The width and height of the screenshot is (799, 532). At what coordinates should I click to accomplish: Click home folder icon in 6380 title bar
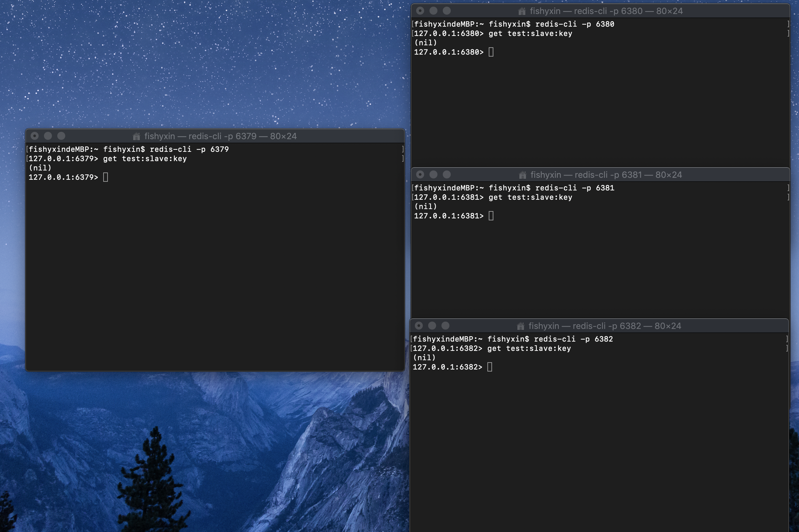522,11
